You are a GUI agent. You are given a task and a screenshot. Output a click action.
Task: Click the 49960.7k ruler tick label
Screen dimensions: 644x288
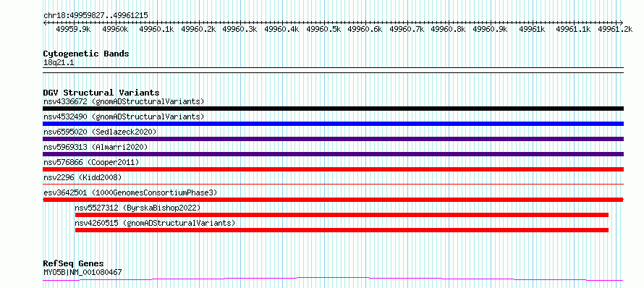[407, 29]
